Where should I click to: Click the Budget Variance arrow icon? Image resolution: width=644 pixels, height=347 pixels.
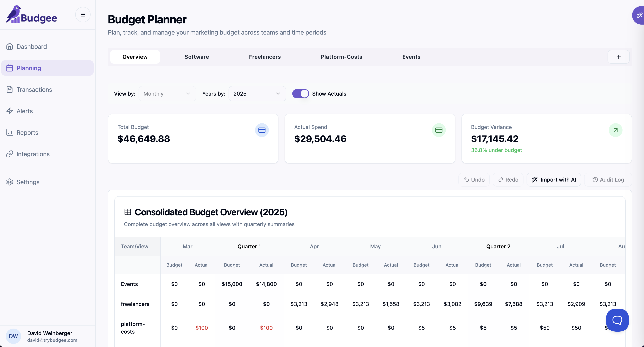coord(615,130)
